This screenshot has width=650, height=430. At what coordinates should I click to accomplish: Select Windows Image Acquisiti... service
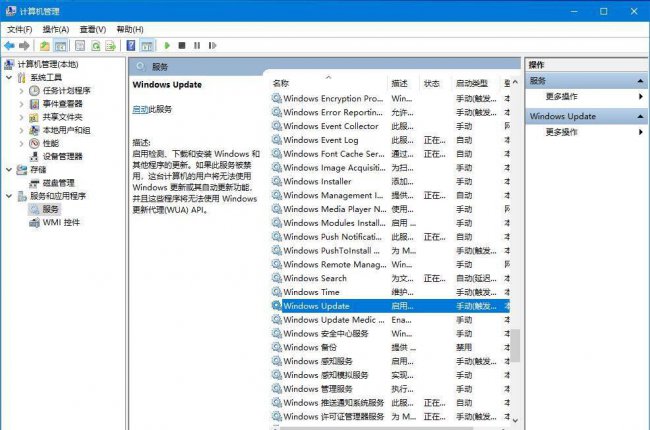coord(390,168)
